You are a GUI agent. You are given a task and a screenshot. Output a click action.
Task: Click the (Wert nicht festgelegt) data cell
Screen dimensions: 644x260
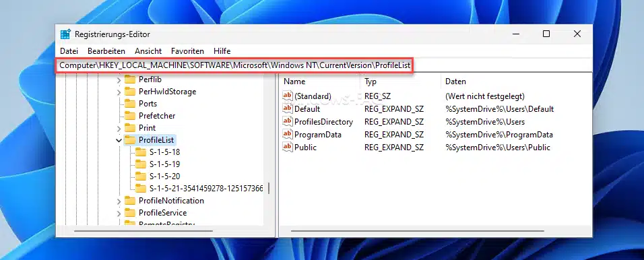tap(485, 96)
